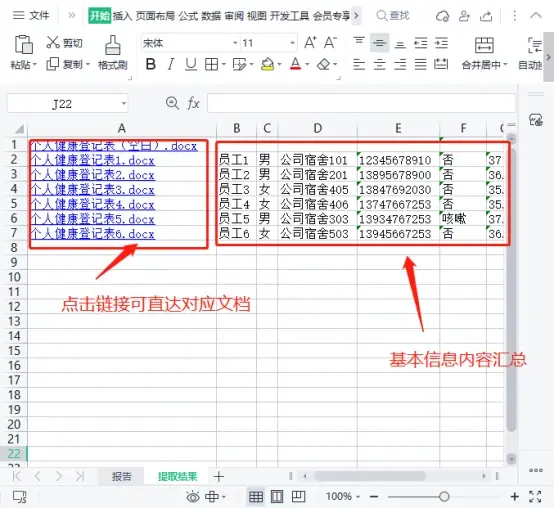Image resolution: width=554 pixels, height=508 pixels.
Task: Select the Format Painter (格式刷) brush
Action: [x=112, y=45]
